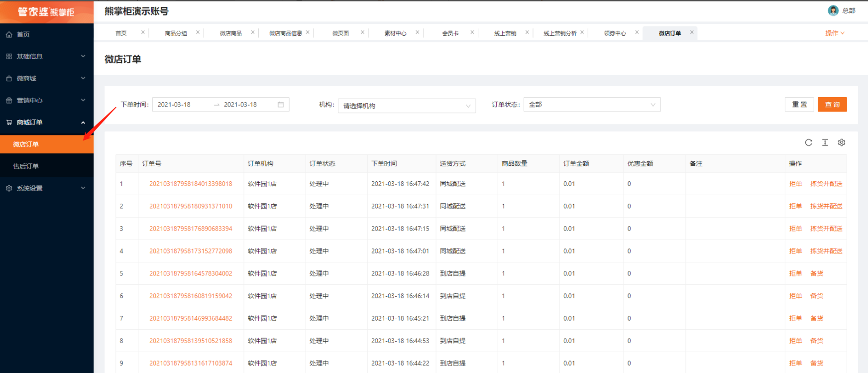Click the 订单号 column header
This screenshot has width=868, height=373.
pyautogui.click(x=152, y=163)
